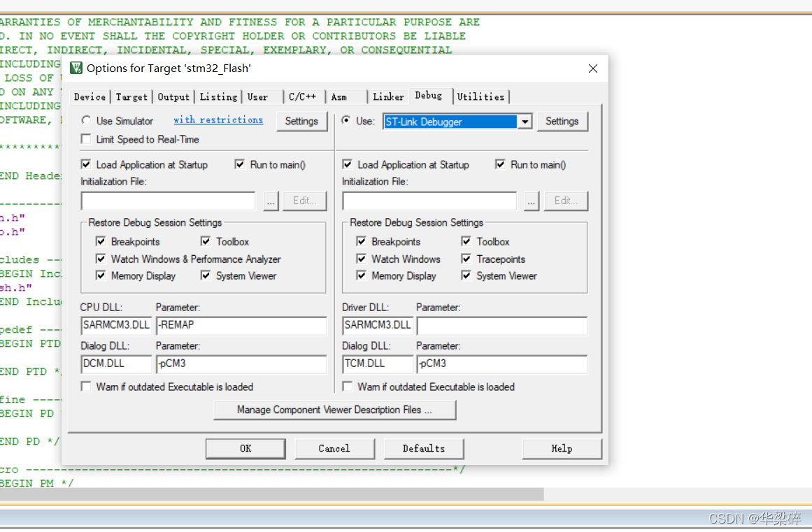This screenshot has width=812, height=532.
Task: Open simulator Settings button
Action: pyautogui.click(x=301, y=121)
